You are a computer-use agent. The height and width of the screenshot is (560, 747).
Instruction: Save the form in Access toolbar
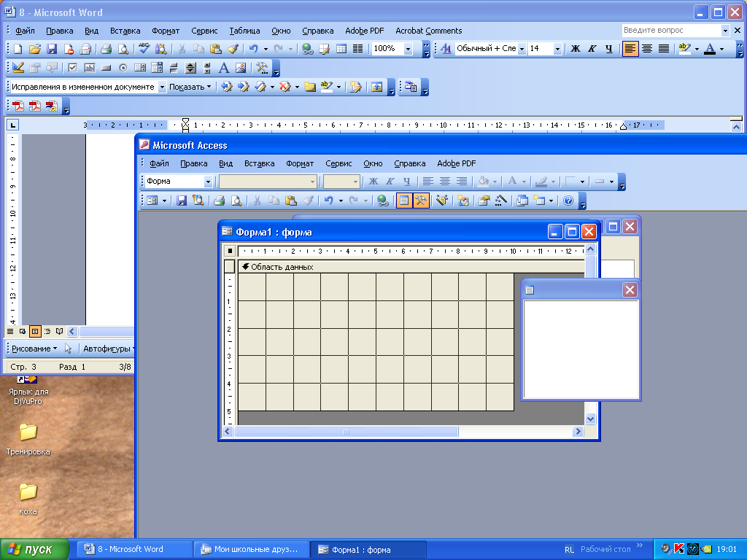182,201
